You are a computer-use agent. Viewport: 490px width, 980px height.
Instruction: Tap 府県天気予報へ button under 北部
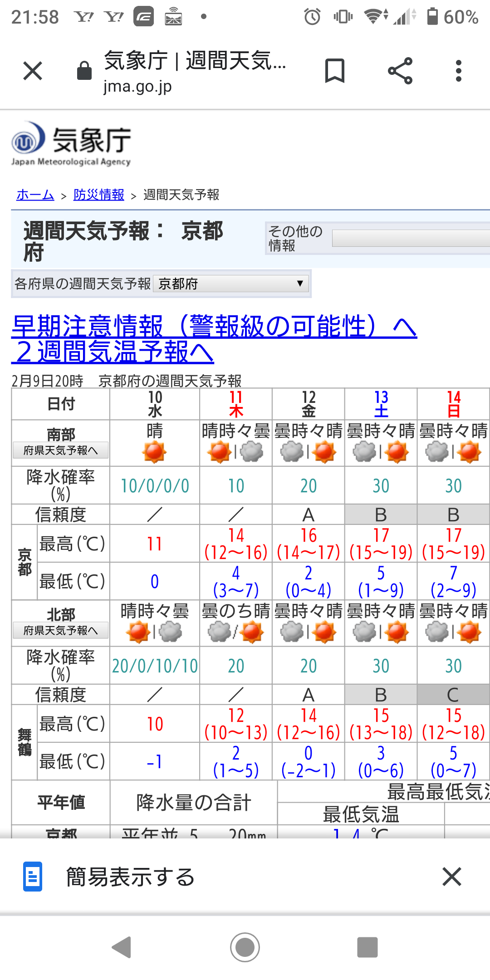click(60, 631)
